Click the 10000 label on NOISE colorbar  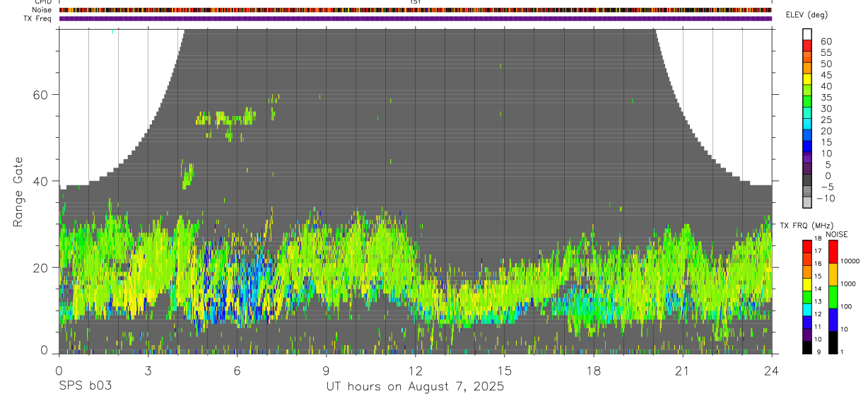850,262
